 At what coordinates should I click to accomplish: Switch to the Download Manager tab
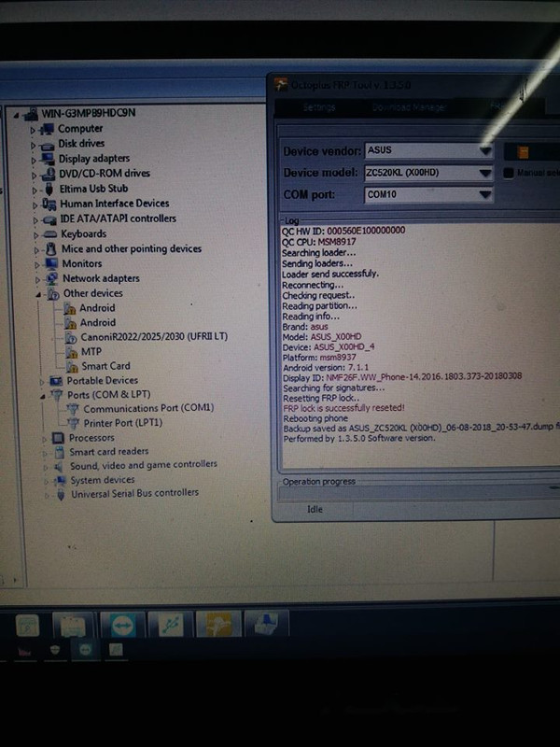(409, 107)
